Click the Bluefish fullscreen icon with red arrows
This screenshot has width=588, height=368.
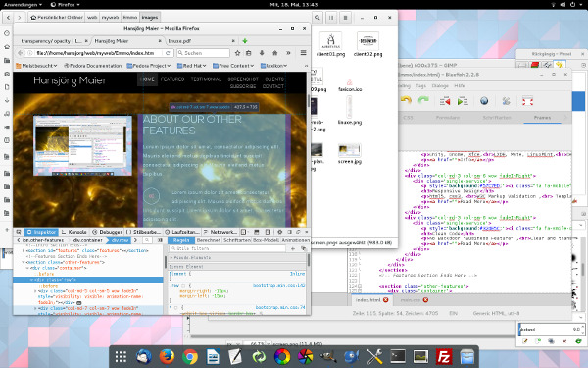point(527,101)
